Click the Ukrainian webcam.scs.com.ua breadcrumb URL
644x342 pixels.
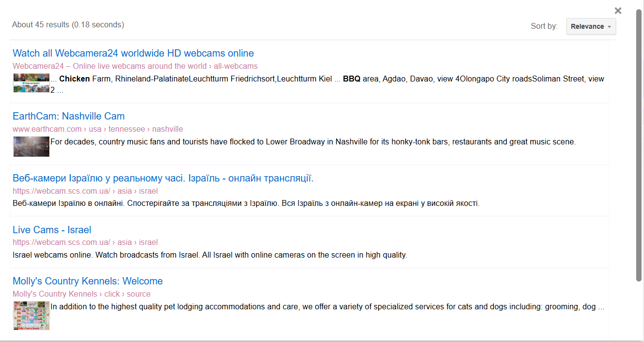coord(85,191)
